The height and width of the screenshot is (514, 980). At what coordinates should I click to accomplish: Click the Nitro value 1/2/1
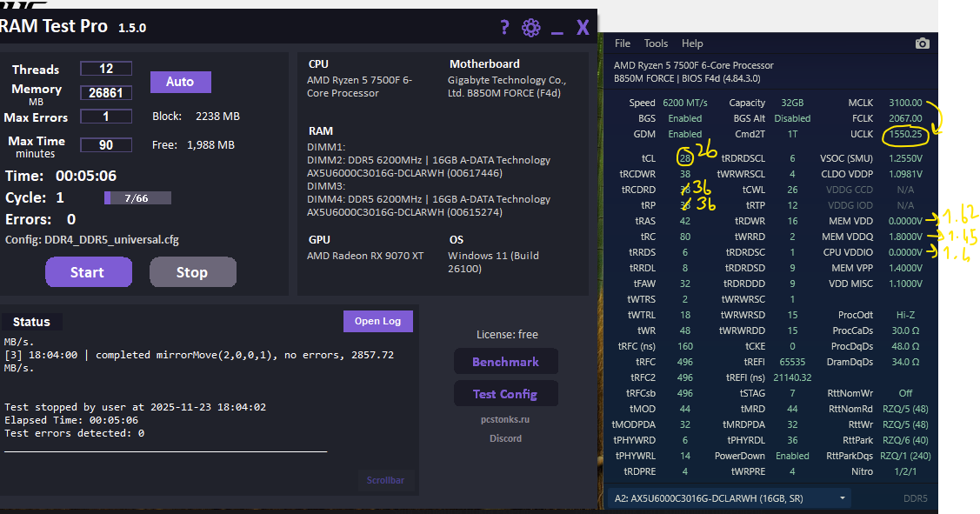[905, 471]
